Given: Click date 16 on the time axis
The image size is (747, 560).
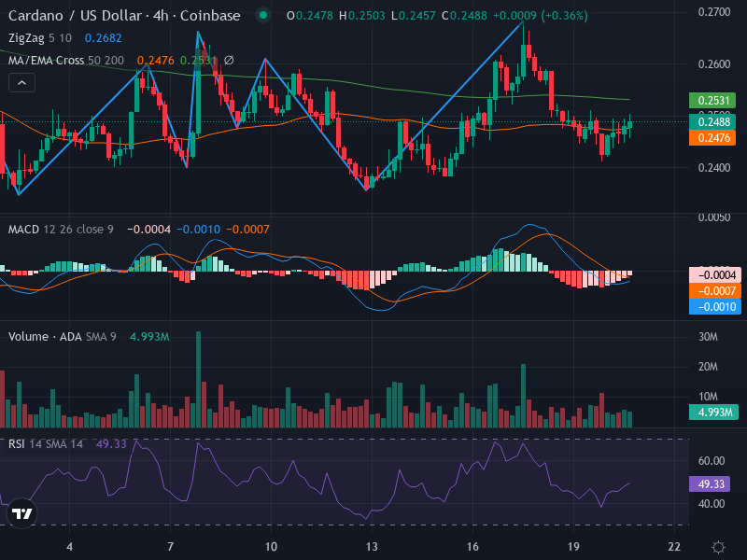Looking at the screenshot, I should [x=472, y=547].
